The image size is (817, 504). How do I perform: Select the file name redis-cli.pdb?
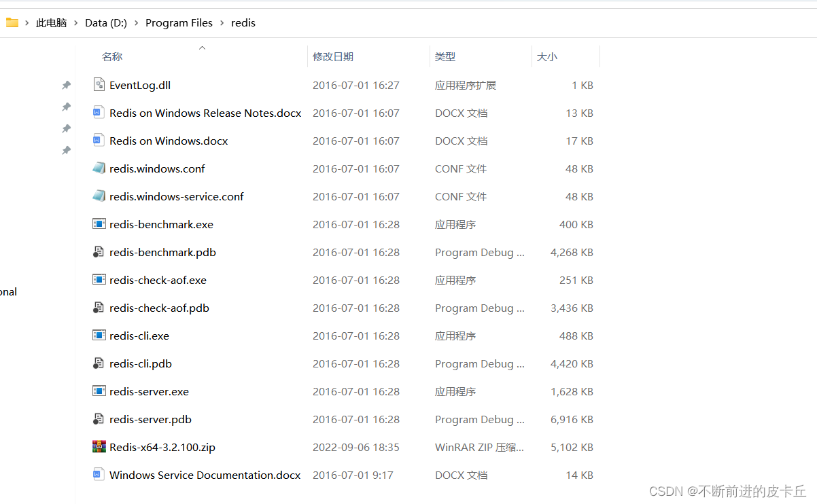pyautogui.click(x=141, y=363)
